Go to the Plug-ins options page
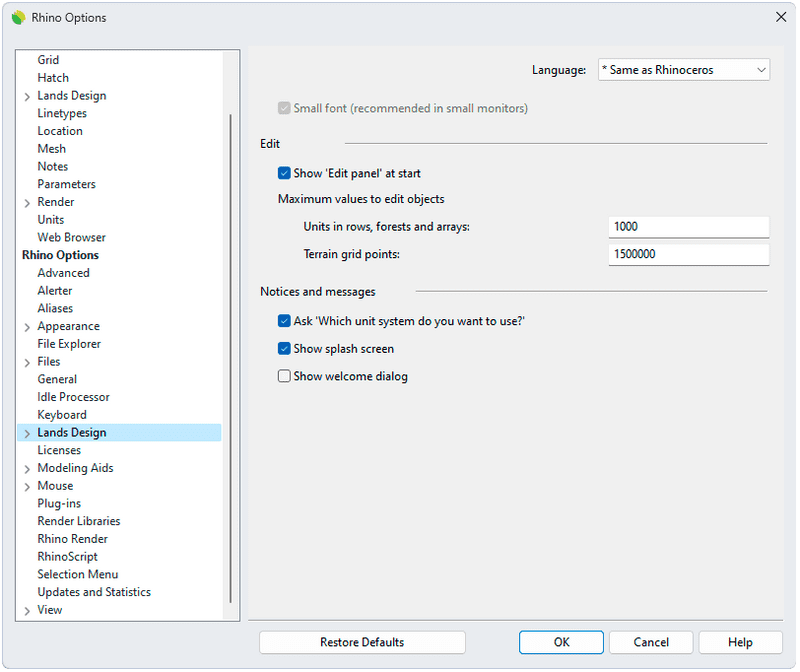This screenshot has width=800, height=672. [59, 503]
